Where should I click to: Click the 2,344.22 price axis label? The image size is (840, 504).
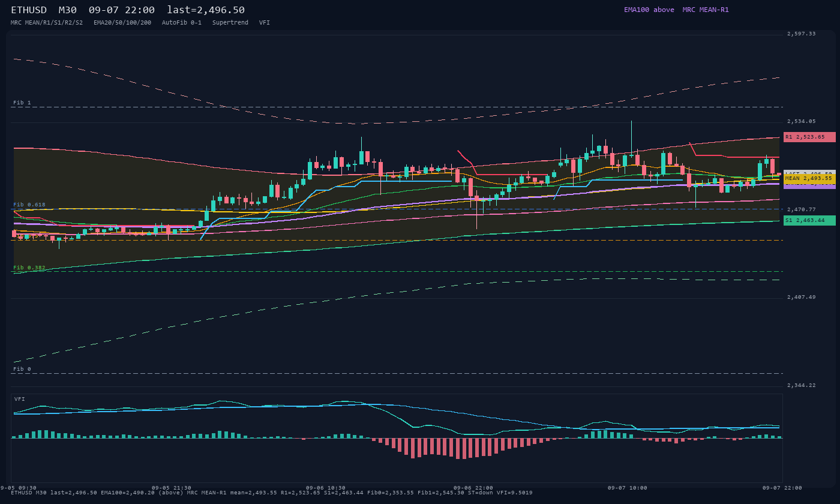[x=801, y=385]
